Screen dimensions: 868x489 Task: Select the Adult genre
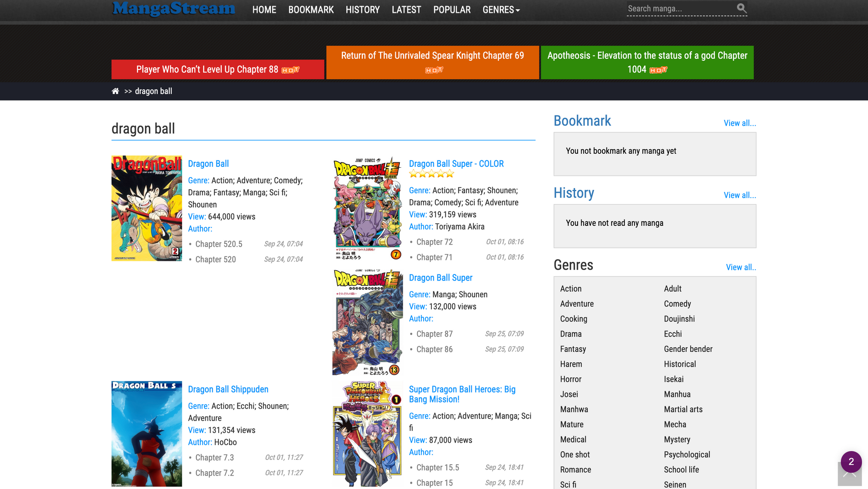pos(673,289)
